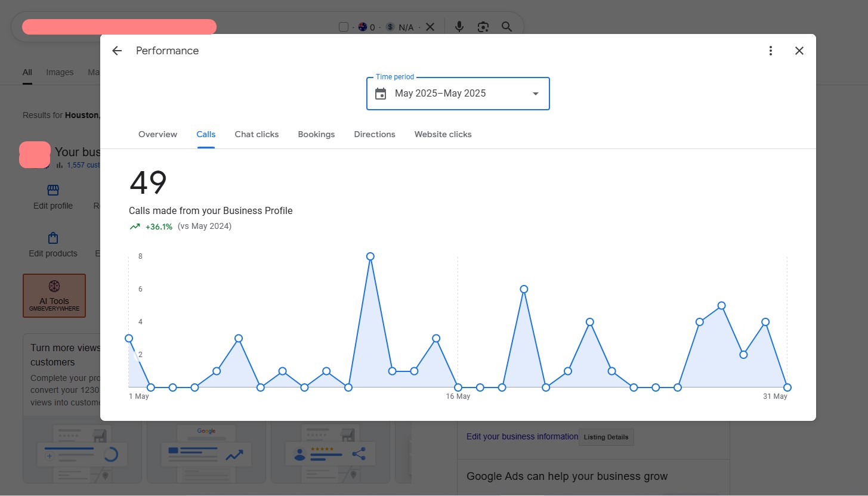Click the 31 May axis label
Viewport: 868px width, 496px height.
pos(776,396)
